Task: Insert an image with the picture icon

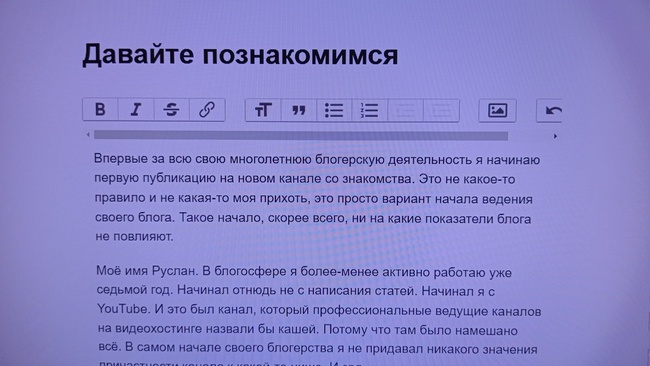Action: [497, 111]
